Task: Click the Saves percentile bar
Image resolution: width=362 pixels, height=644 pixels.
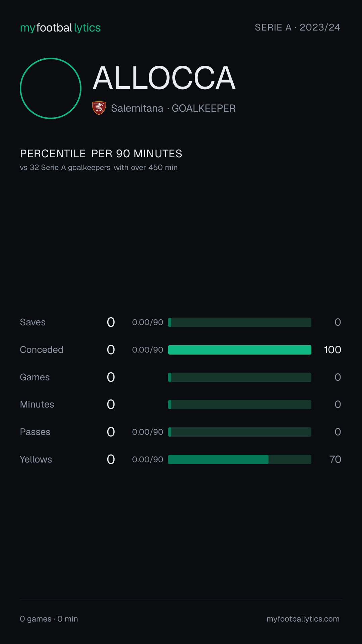Action: point(240,322)
